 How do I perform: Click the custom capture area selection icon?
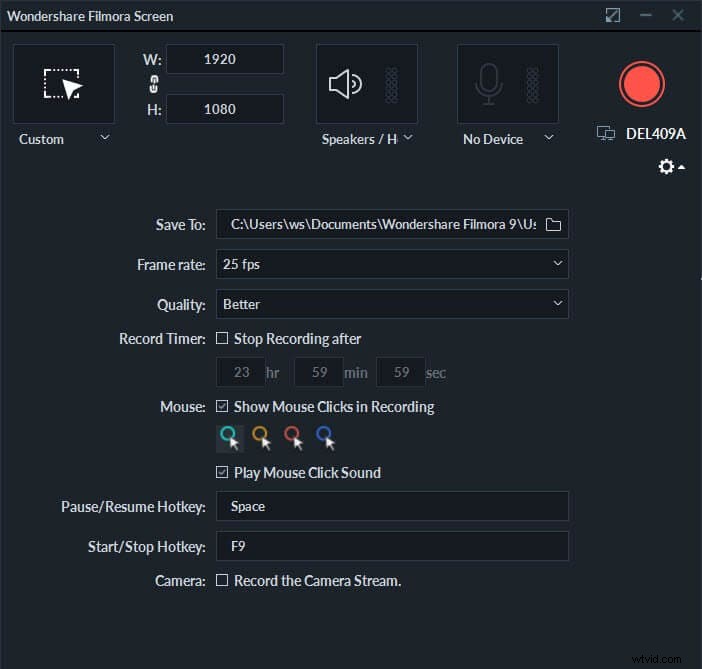coord(64,84)
